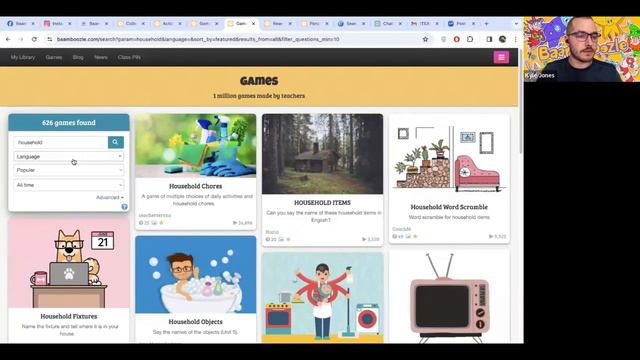Open a new browser tab
Screen dimensions: 640x360
[486, 24]
